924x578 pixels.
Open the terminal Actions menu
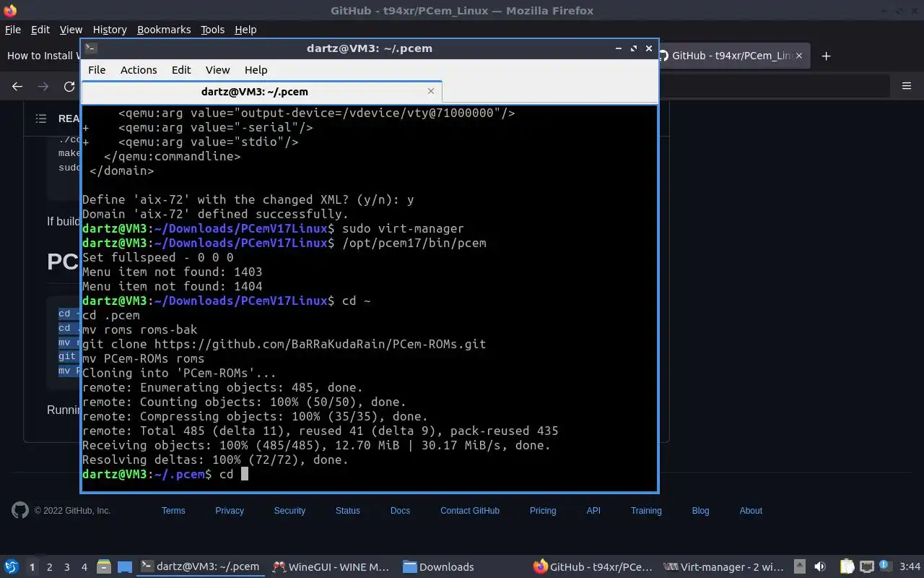click(139, 70)
